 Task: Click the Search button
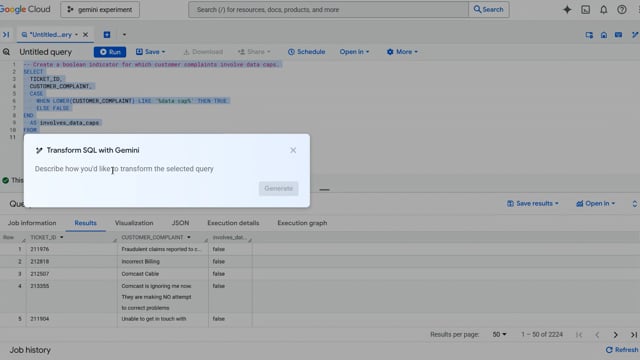tap(489, 9)
